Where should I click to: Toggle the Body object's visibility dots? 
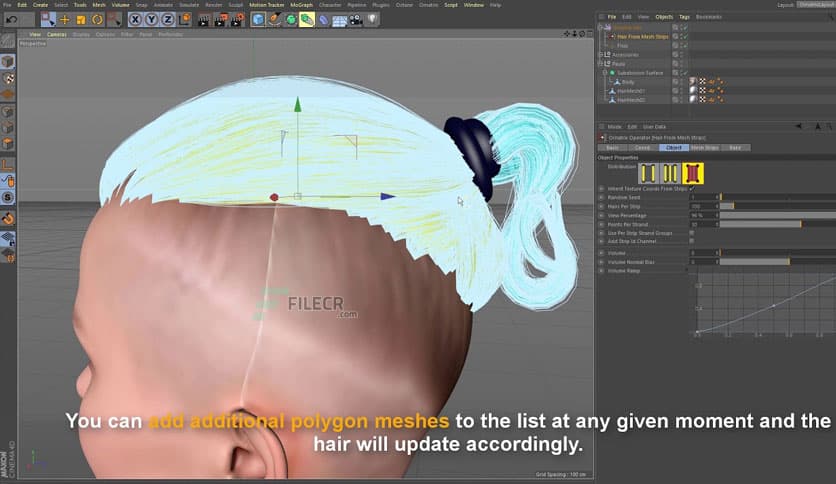(x=681, y=82)
